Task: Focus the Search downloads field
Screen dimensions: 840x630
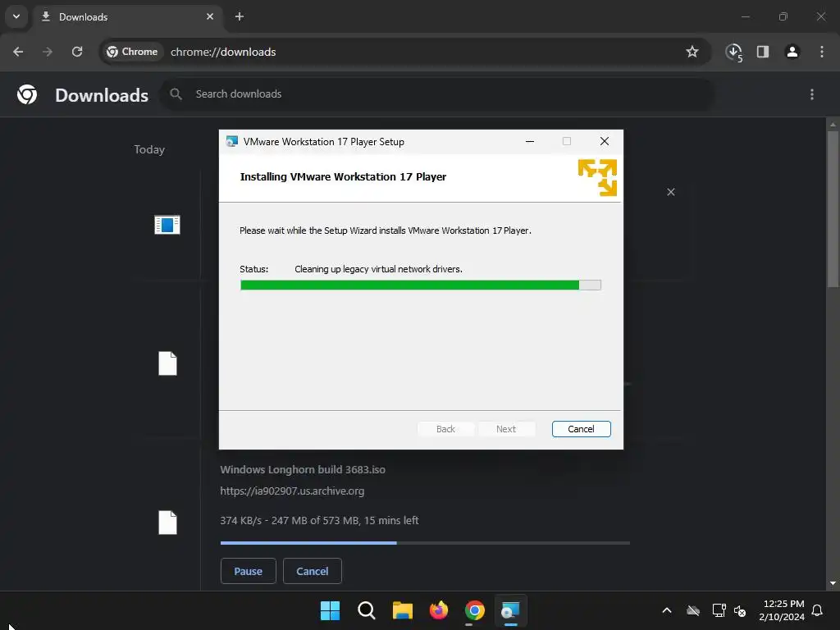Action: (438, 94)
